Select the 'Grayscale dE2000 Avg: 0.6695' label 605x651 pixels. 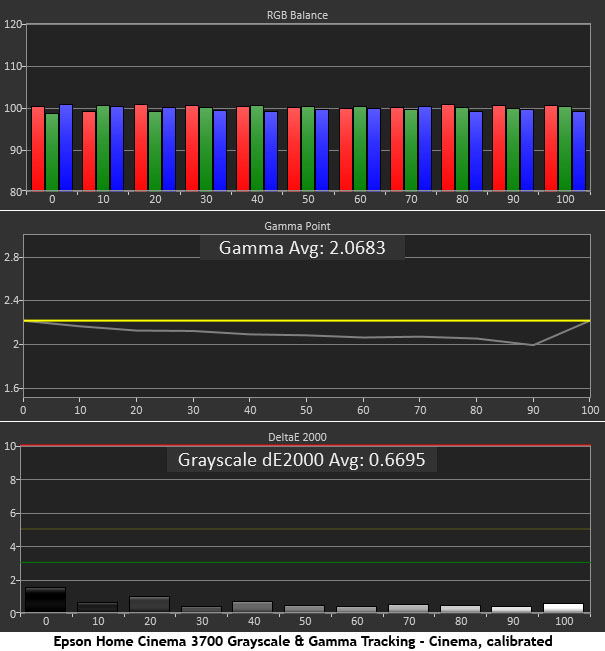coord(303,460)
